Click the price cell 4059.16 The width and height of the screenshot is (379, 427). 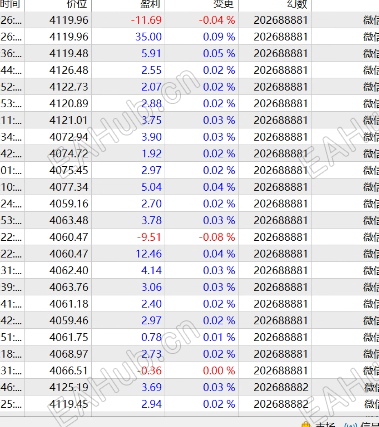click(x=69, y=204)
